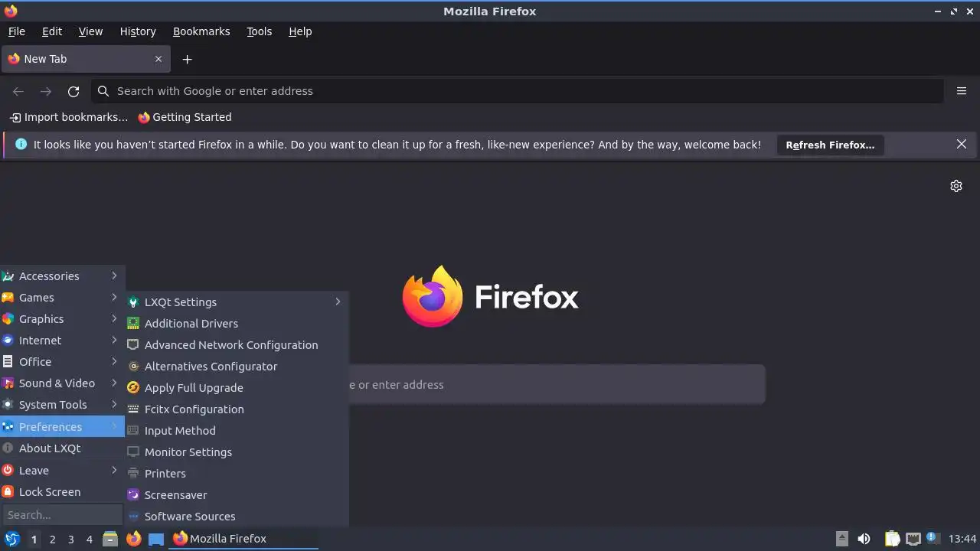The height and width of the screenshot is (551, 980).
Task: Click the LXQt menu search field
Action: 62,514
